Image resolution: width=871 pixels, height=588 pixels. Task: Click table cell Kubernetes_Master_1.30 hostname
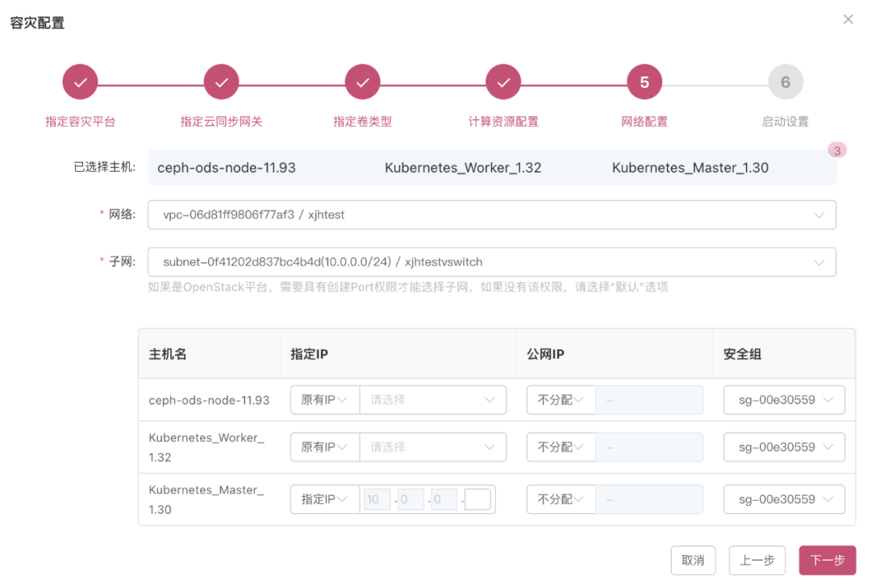point(206,499)
